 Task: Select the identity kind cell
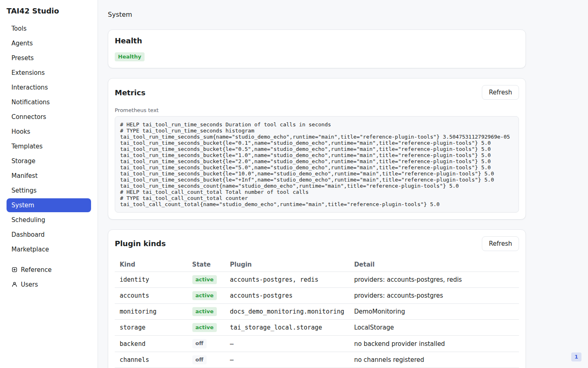(134, 280)
